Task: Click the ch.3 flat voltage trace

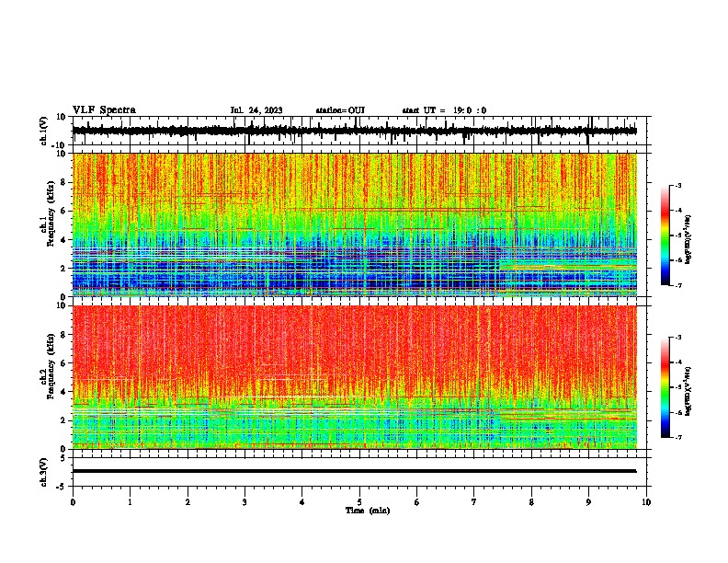Action: tap(355, 471)
